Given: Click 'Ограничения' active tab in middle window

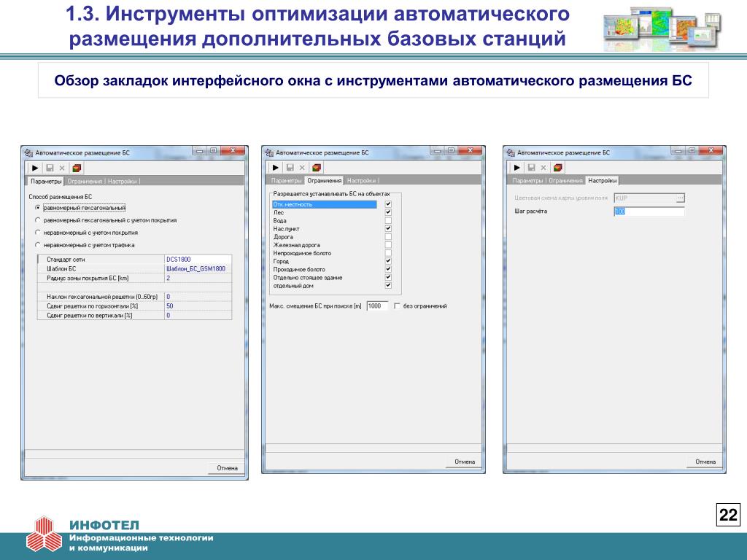Looking at the screenshot, I should (325, 181).
